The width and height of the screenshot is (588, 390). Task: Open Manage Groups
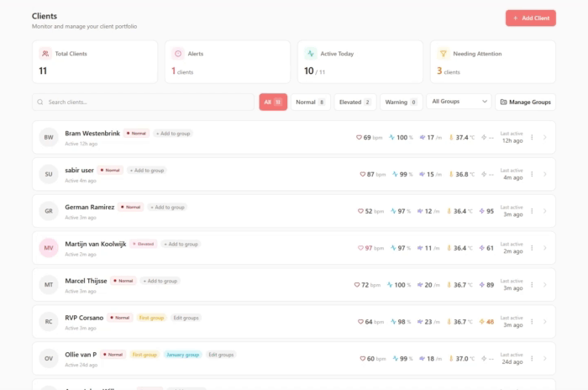(x=525, y=102)
